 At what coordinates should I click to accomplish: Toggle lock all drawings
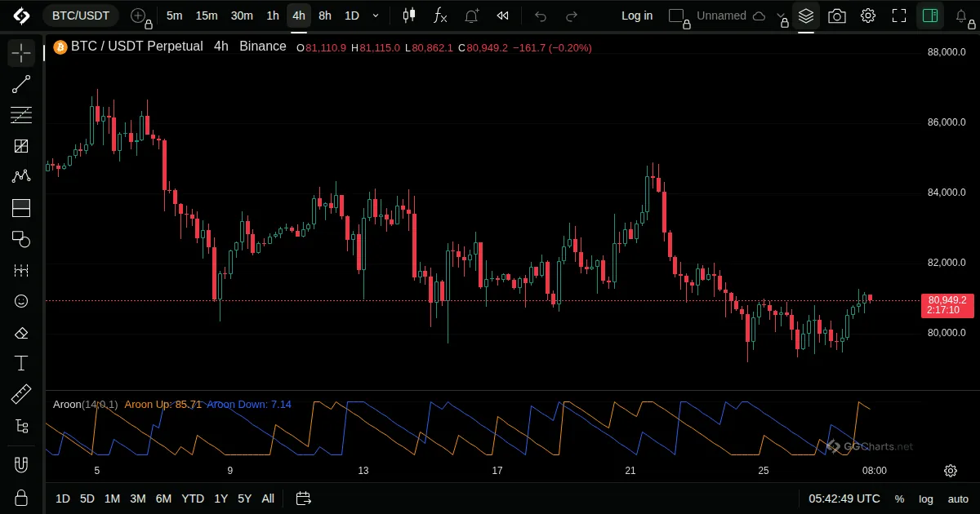pos(21,498)
